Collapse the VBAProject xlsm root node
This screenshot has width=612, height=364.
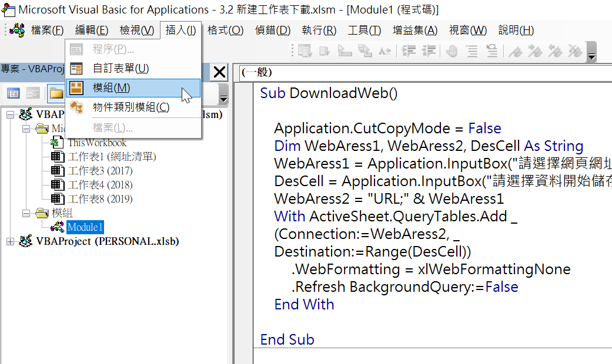click(x=10, y=114)
